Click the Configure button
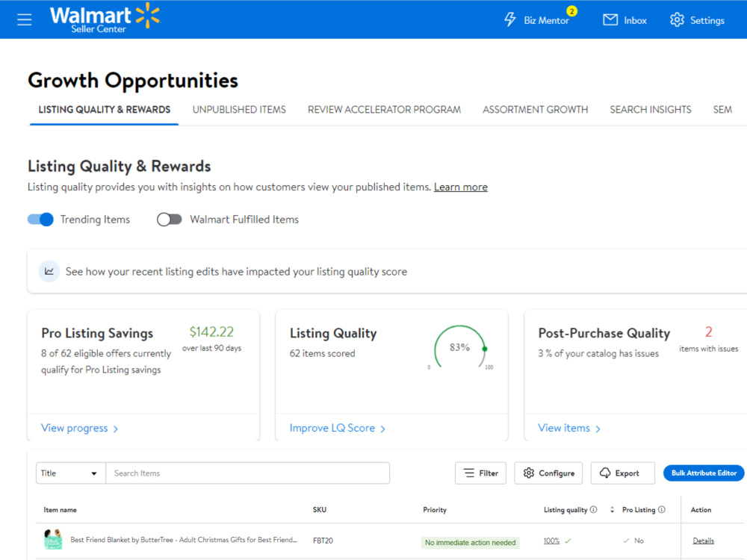The width and height of the screenshot is (747, 560). 548,473
